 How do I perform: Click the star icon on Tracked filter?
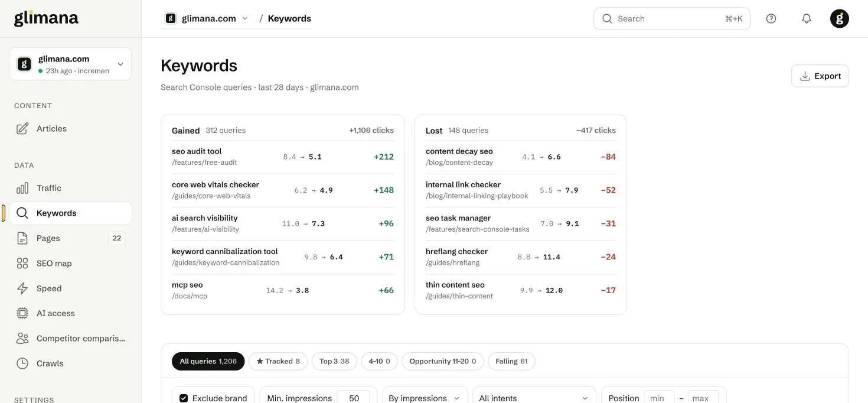pyautogui.click(x=260, y=361)
